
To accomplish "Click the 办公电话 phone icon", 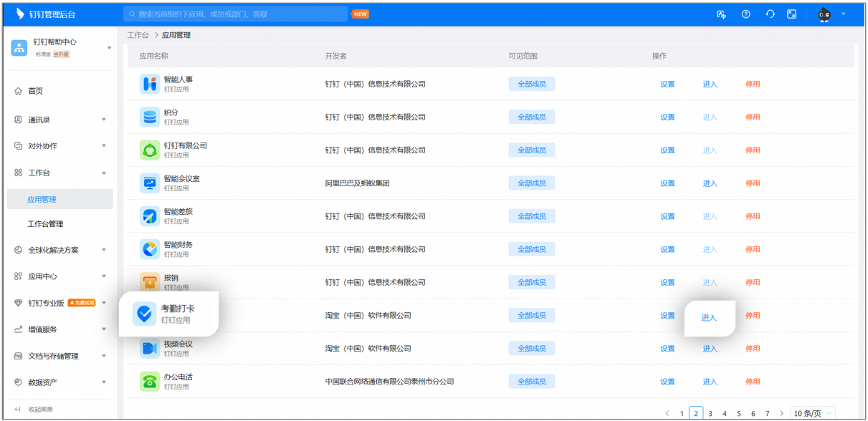I will (149, 381).
